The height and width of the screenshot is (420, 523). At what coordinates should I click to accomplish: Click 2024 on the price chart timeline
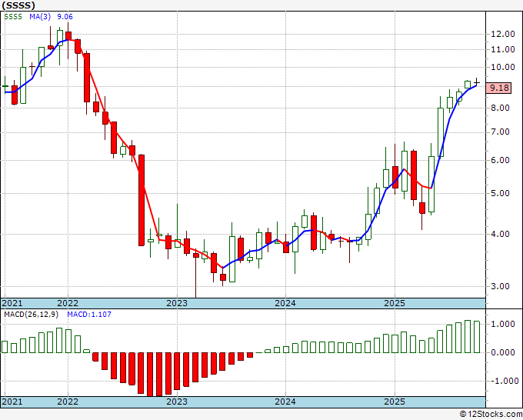tap(285, 303)
